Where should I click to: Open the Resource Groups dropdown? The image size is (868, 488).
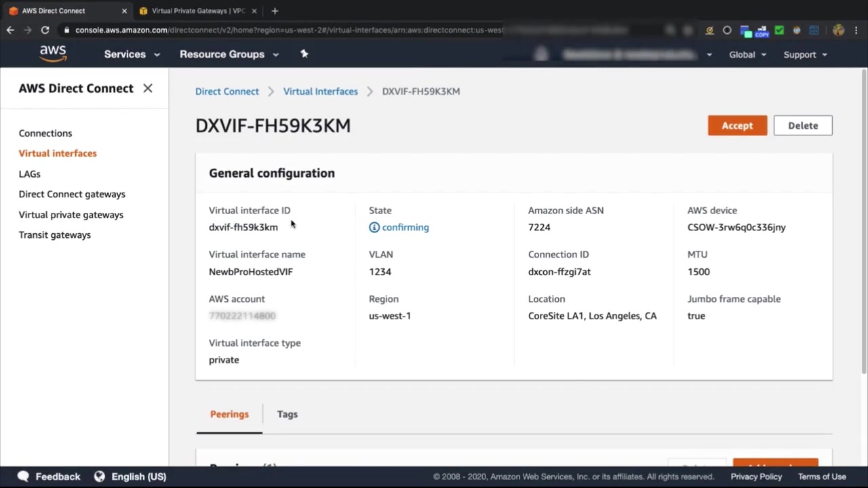click(x=229, y=54)
